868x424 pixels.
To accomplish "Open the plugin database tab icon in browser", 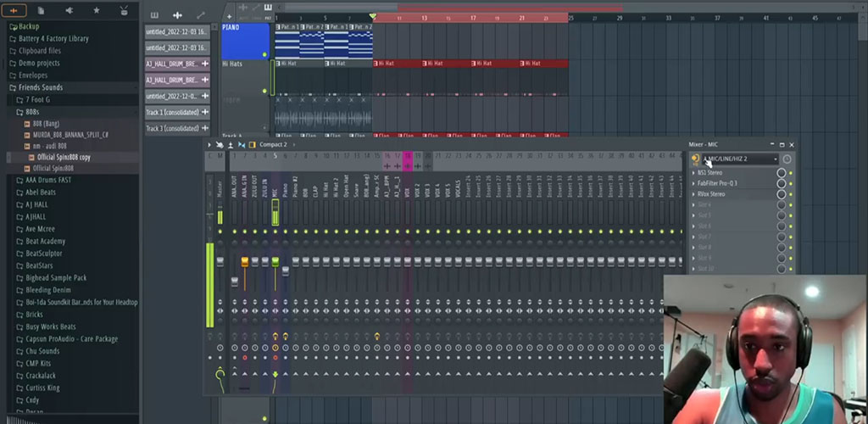I will coord(70,10).
